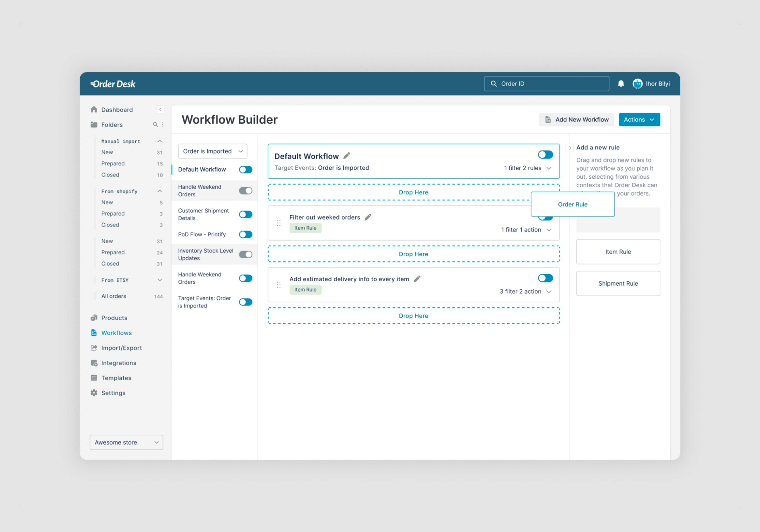
Task: Click the Products boxes icon
Action: click(x=94, y=318)
